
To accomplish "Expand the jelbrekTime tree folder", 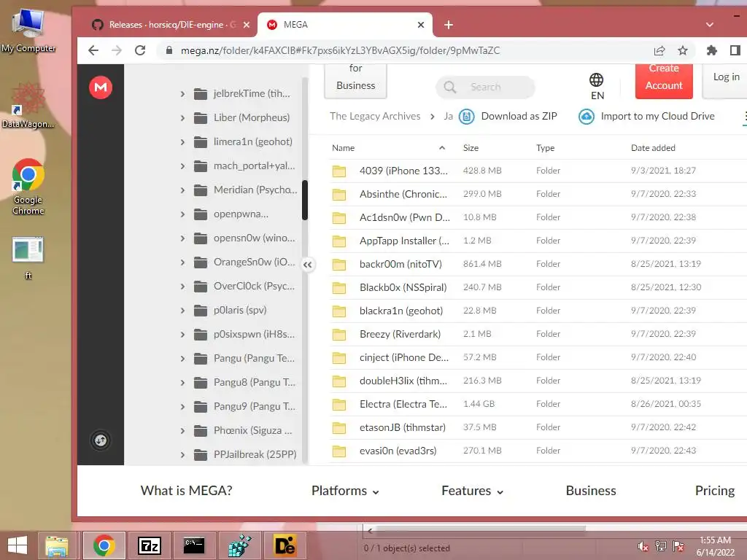I will pyautogui.click(x=182, y=94).
